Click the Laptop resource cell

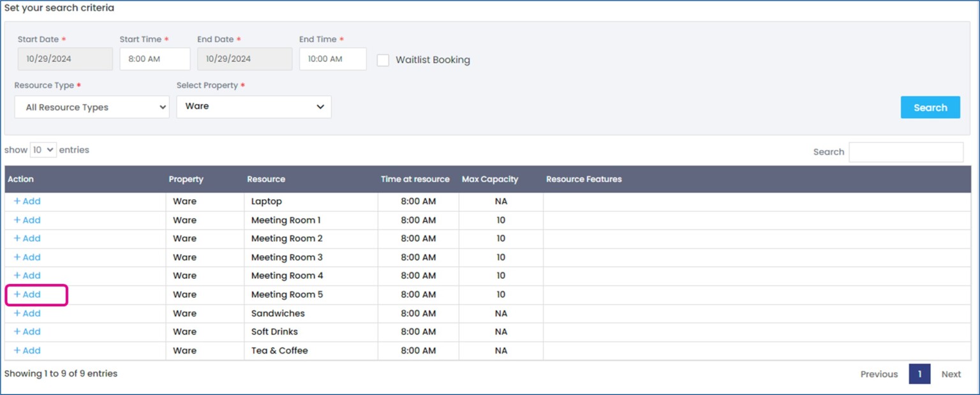[x=311, y=202]
